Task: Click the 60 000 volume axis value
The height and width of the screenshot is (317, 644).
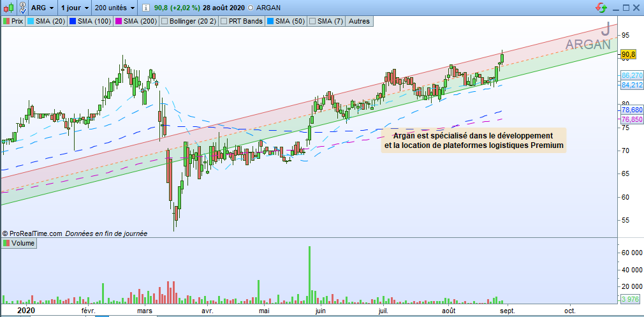Action: (631, 253)
